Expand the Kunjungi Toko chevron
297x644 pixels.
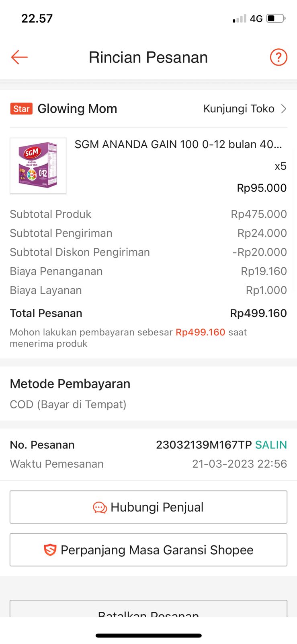[x=284, y=109]
